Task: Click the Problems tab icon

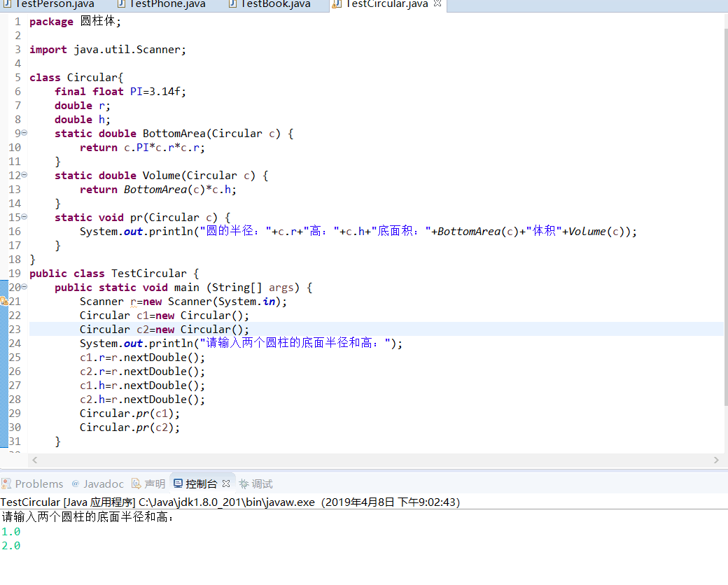Action: [6, 484]
